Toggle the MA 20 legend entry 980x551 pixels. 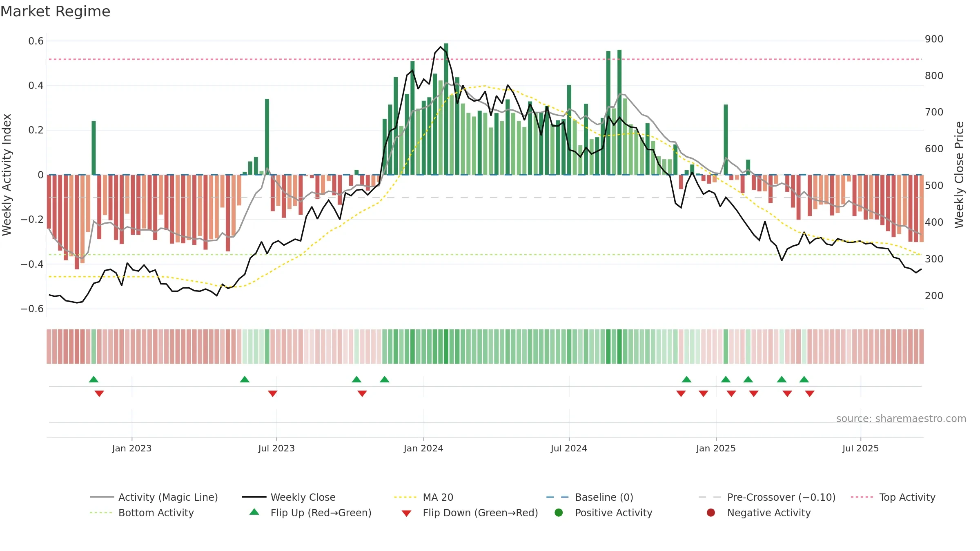click(423, 497)
